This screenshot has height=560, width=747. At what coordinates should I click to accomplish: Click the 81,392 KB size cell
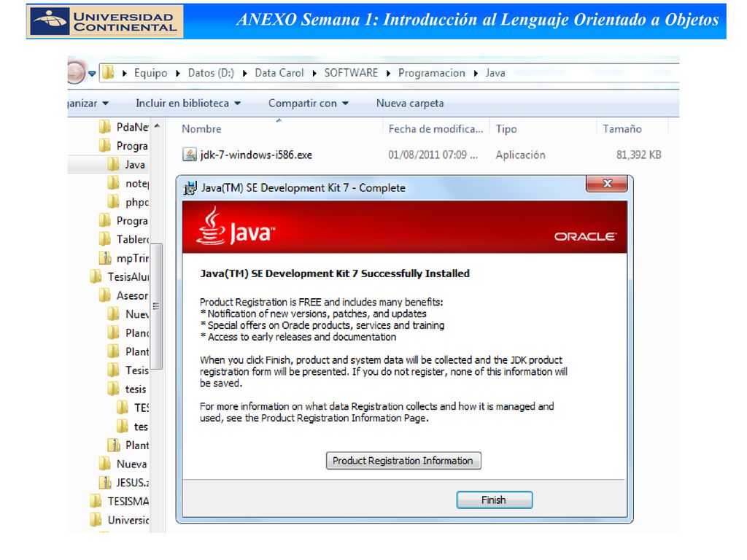(x=638, y=155)
